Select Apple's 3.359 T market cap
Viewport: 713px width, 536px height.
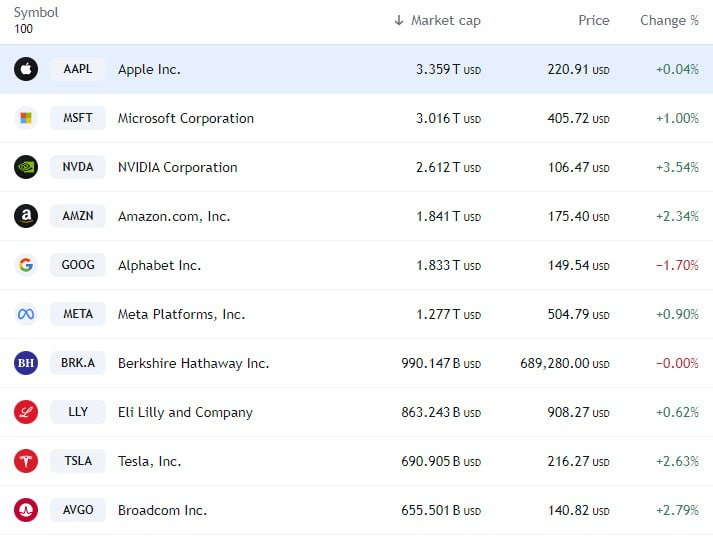click(448, 70)
